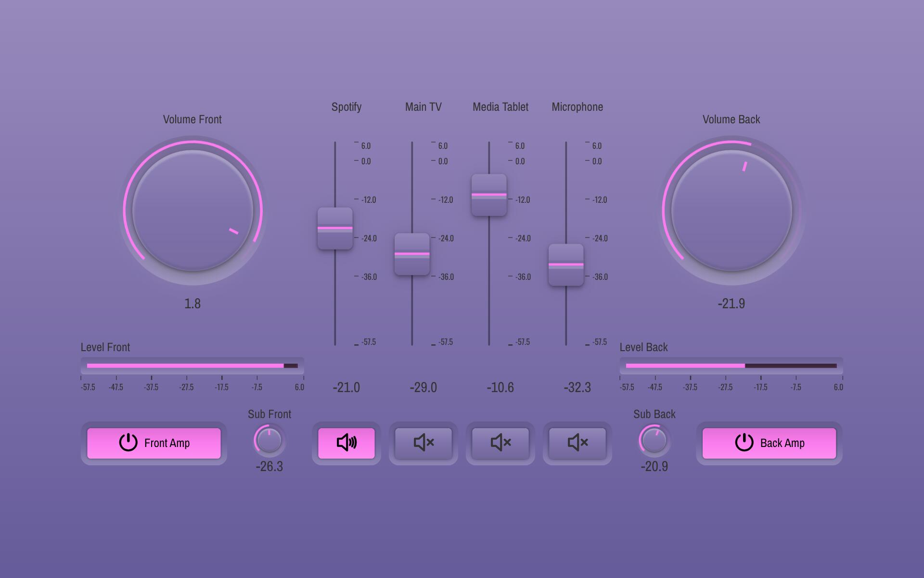Click the Front Amp power icon
The image size is (924, 578).
click(128, 442)
